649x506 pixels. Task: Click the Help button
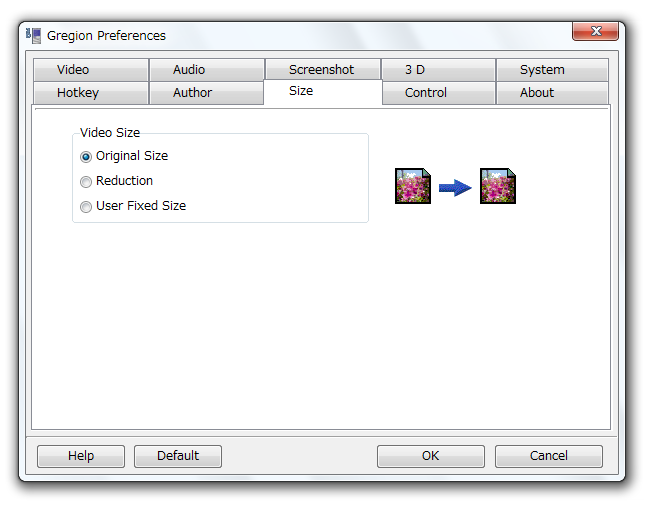click(81, 456)
